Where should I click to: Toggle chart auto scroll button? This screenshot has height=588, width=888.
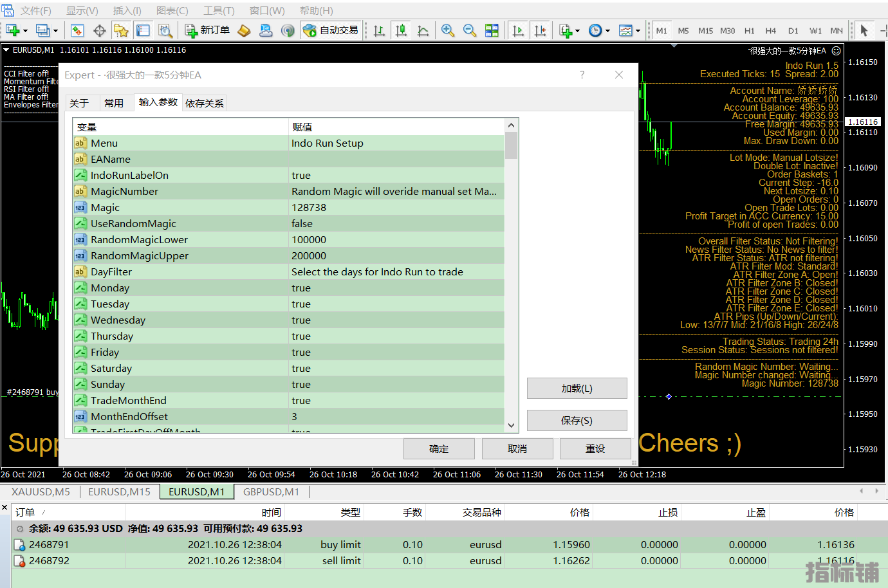pyautogui.click(x=518, y=30)
